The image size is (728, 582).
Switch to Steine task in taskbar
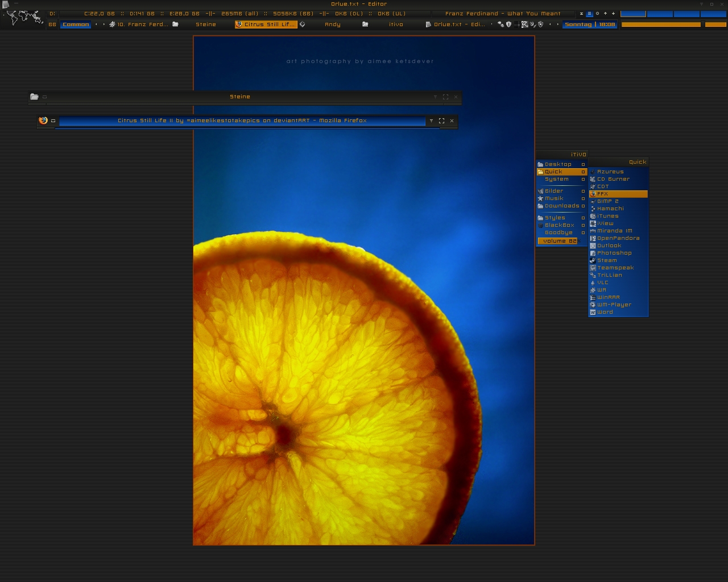click(202, 24)
